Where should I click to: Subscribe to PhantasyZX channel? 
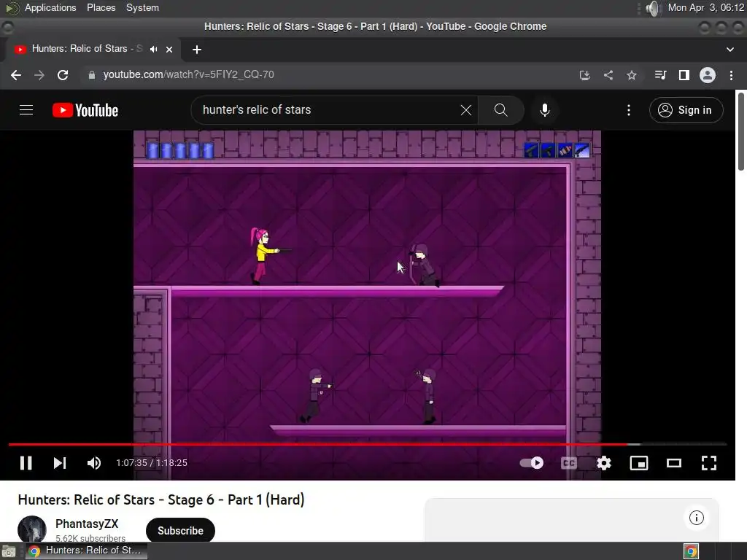tap(180, 531)
